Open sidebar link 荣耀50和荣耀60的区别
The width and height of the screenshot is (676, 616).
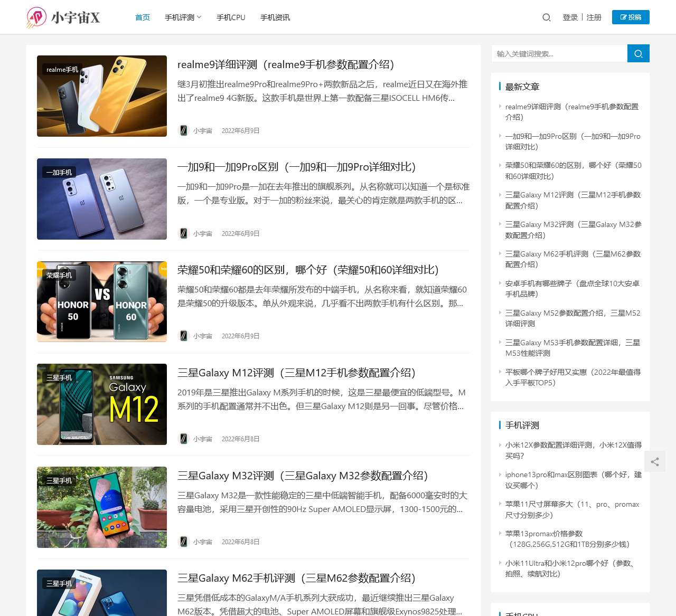(x=574, y=170)
